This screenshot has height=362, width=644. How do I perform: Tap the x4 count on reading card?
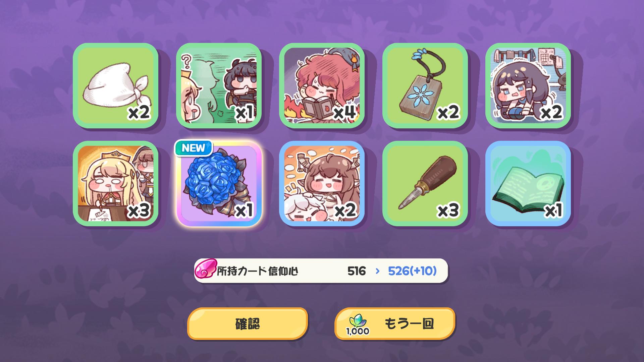tap(344, 112)
